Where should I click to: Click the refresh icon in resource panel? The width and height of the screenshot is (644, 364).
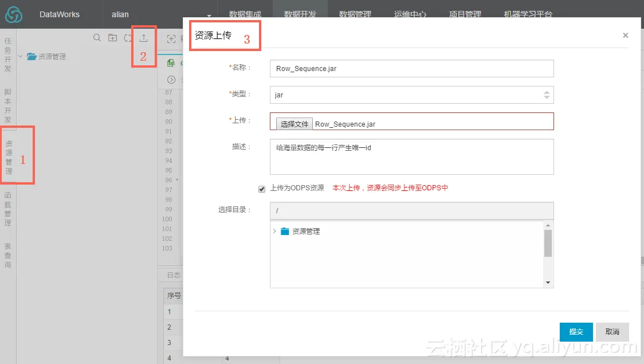[x=128, y=38]
